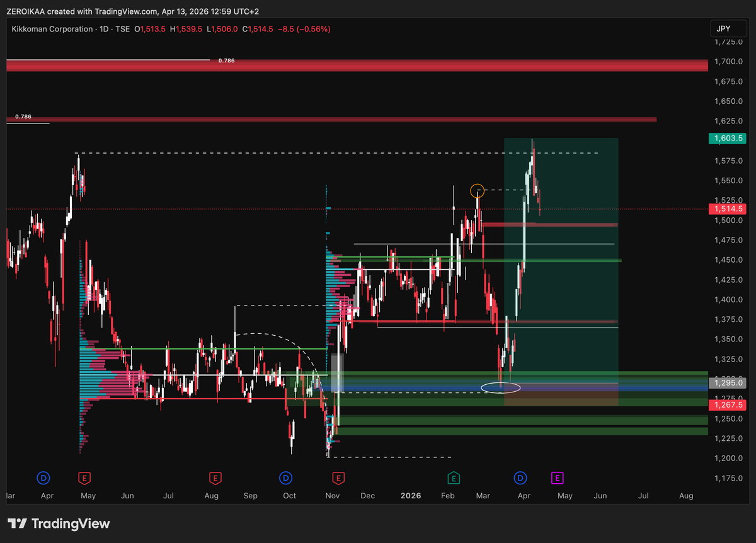Click the 1,175.0 price axis label

(728, 478)
